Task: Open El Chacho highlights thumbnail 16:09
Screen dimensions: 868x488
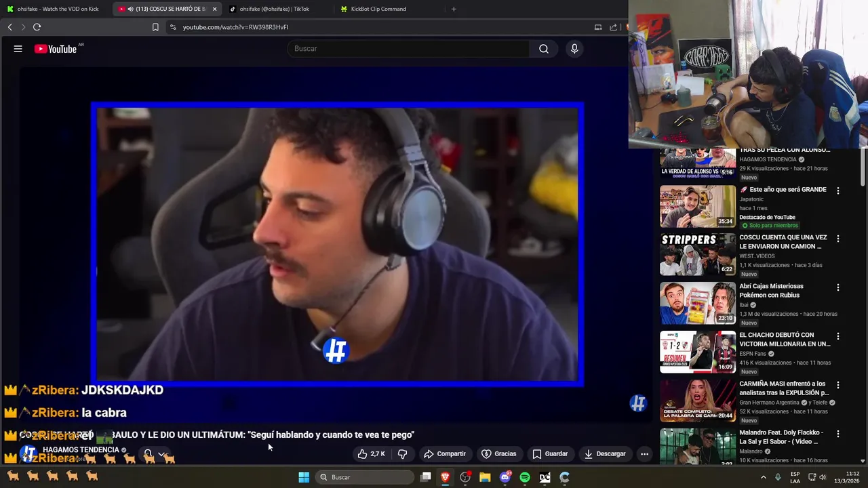Action: click(x=698, y=352)
